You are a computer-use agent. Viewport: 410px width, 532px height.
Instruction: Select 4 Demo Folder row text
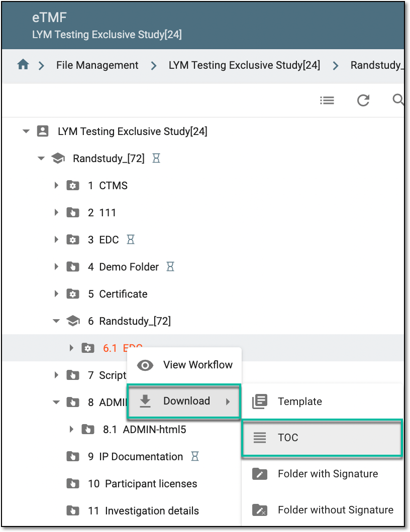click(x=123, y=267)
